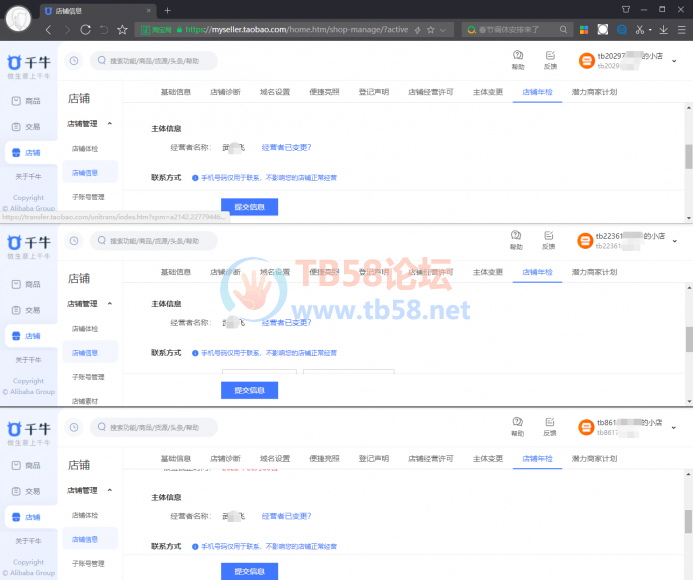Click the magnifier icon in browser search box

point(563,30)
